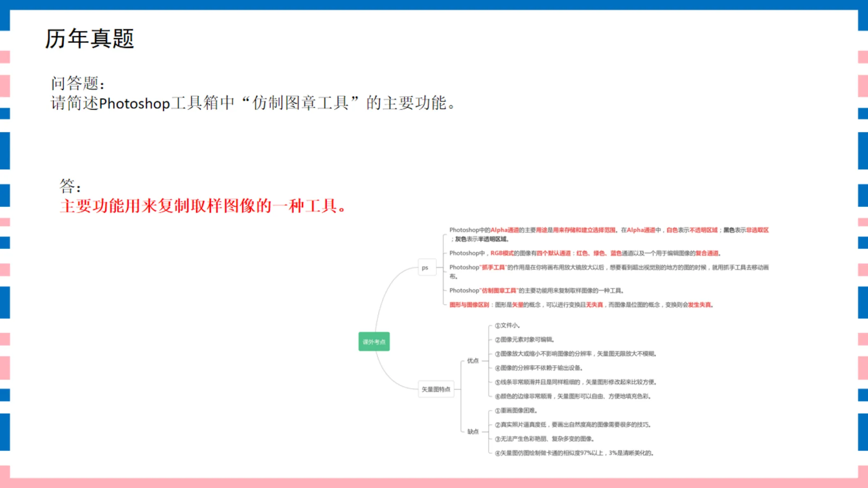
Task: Click the item "⑥颜色的边缘非常顺滑"
Action: (573, 396)
